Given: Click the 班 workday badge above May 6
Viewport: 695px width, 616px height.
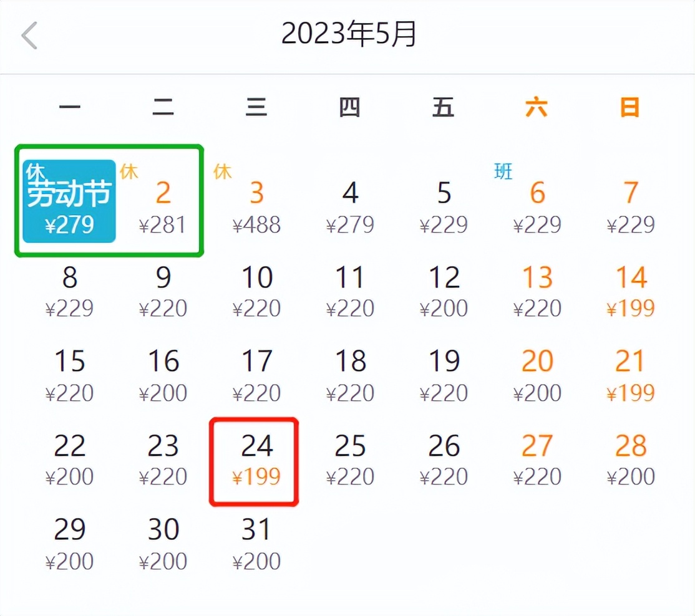Looking at the screenshot, I should coord(503,171).
